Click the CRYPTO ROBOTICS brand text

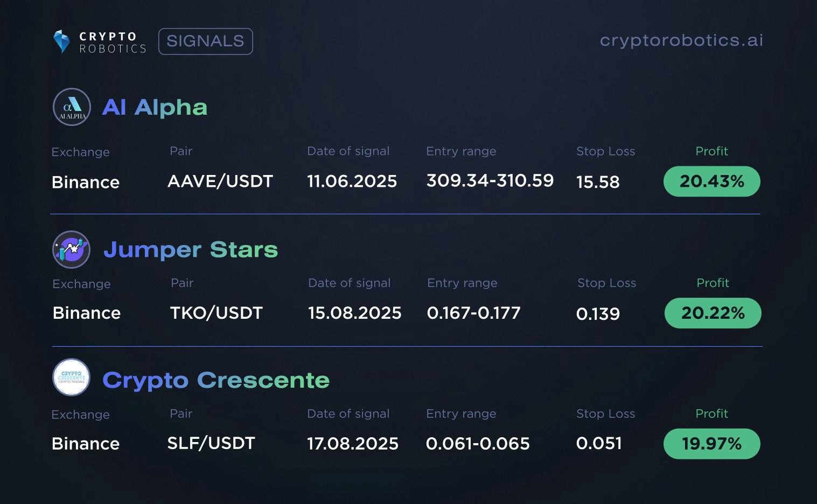point(113,43)
